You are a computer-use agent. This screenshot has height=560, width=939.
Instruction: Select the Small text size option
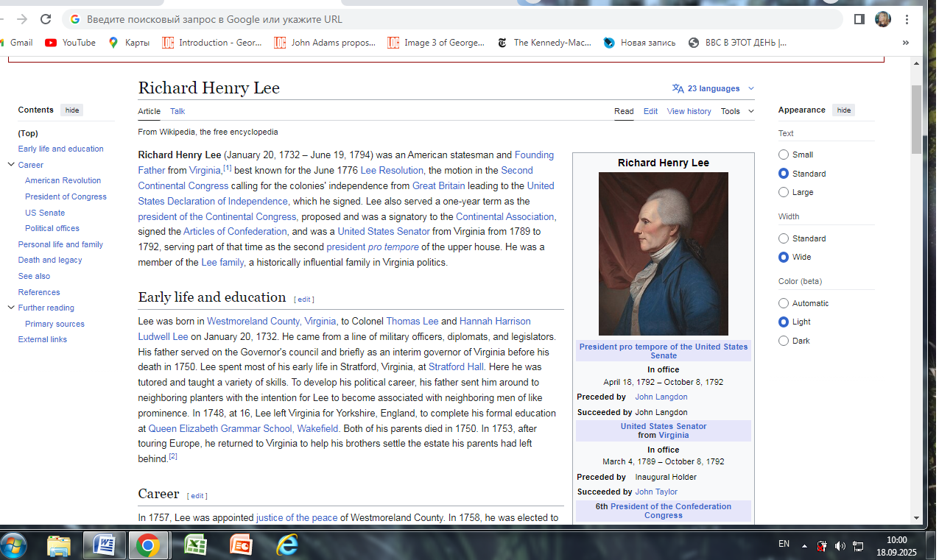tap(784, 155)
